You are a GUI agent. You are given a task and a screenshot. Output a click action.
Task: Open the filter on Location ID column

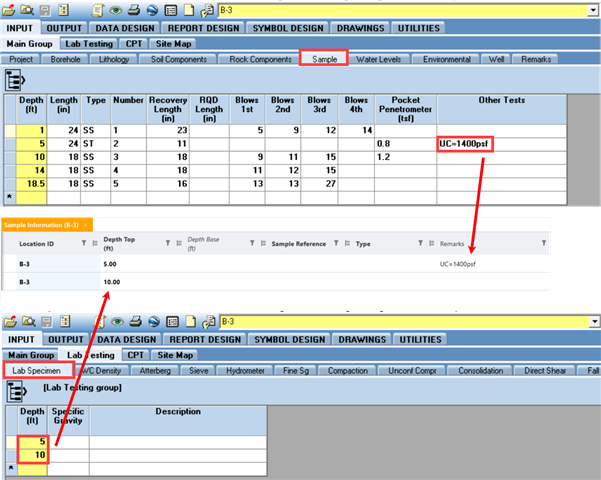click(x=85, y=242)
